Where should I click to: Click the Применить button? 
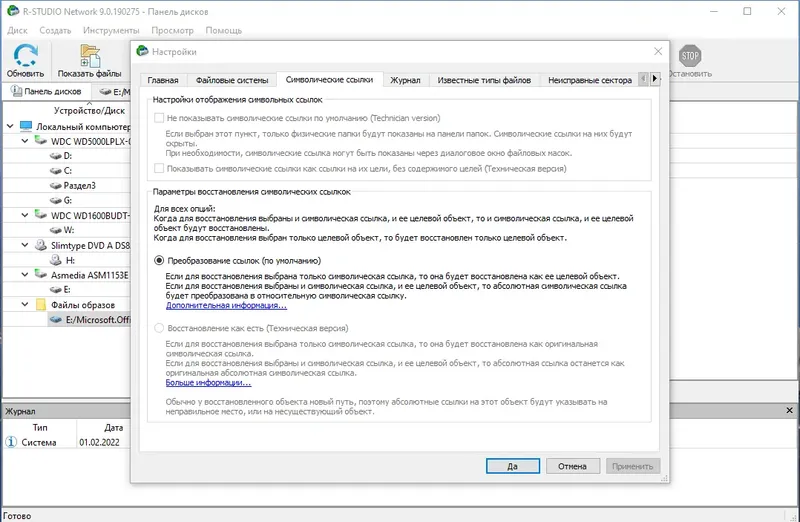click(633, 466)
